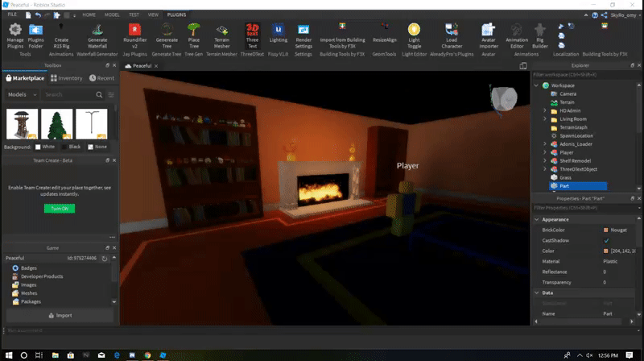Image resolution: width=644 pixels, height=361 pixels.
Task: Select the Terrain item in Explorer
Action: coord(567,102)
